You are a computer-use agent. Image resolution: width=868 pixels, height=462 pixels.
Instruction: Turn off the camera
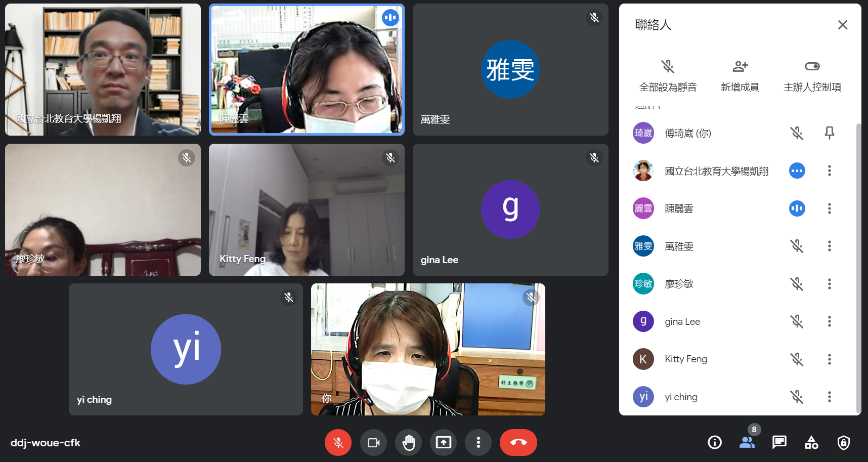[374, 443]
